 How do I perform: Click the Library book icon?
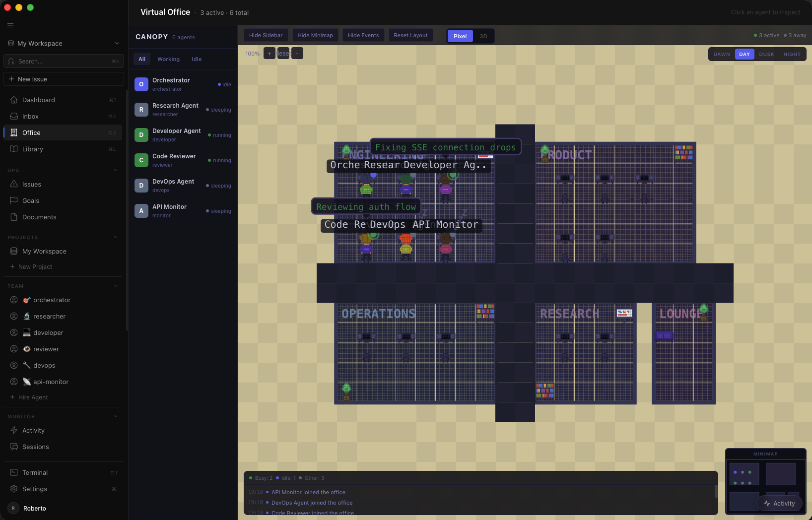click(14, 149)
